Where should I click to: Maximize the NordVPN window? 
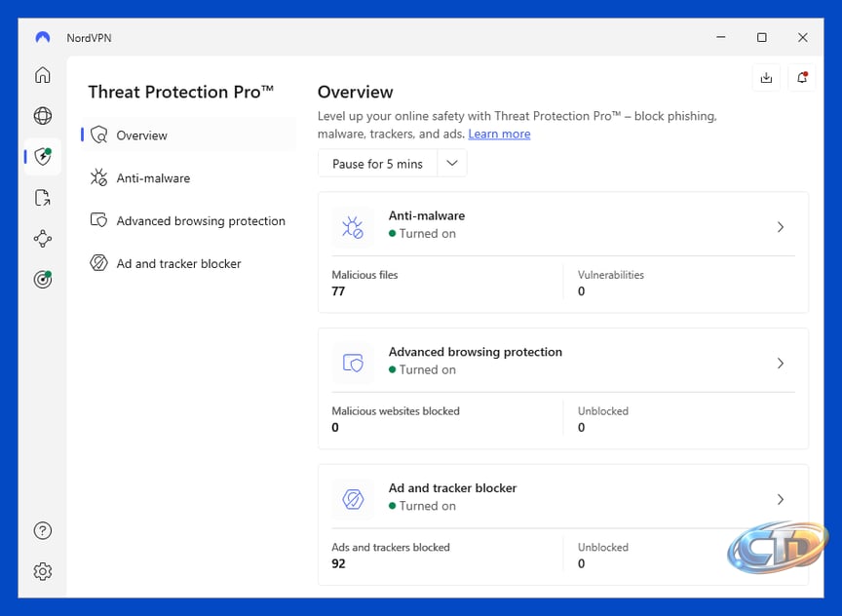pyautogui.click(x=761, y=38)
